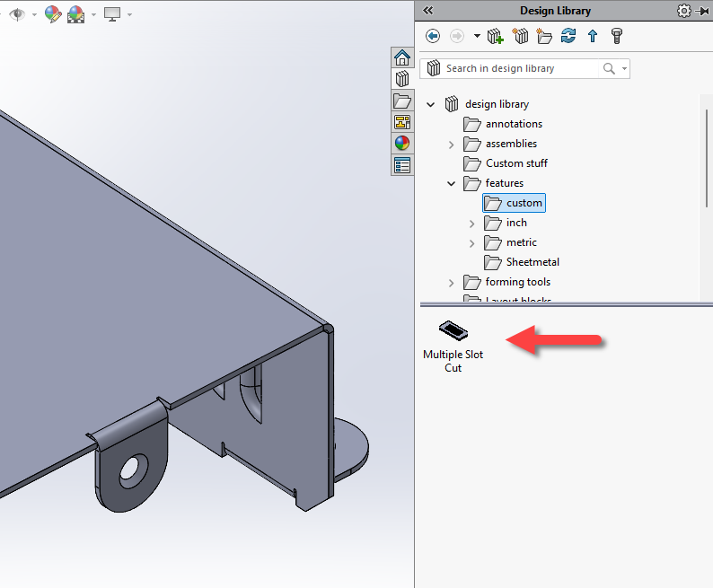
Task: Click the folder tree vertical scrollbar
Action: pos(707,158)
